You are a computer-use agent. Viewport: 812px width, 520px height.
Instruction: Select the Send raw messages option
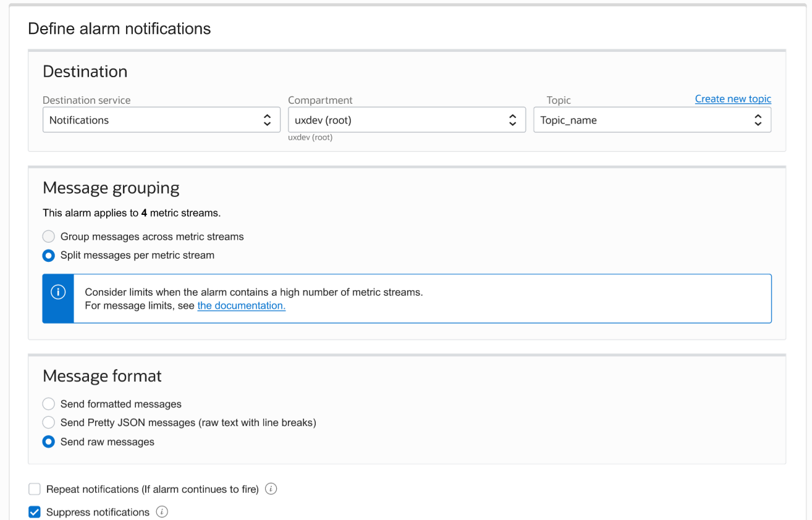(x=49, y=442)
